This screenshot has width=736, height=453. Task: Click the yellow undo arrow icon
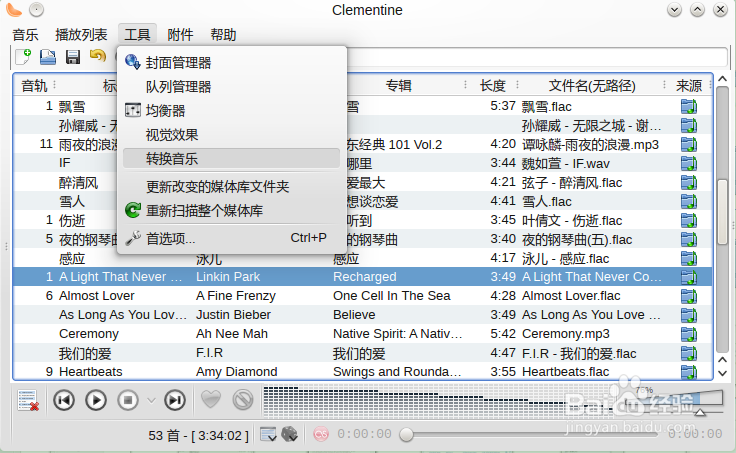pos(98,56)
